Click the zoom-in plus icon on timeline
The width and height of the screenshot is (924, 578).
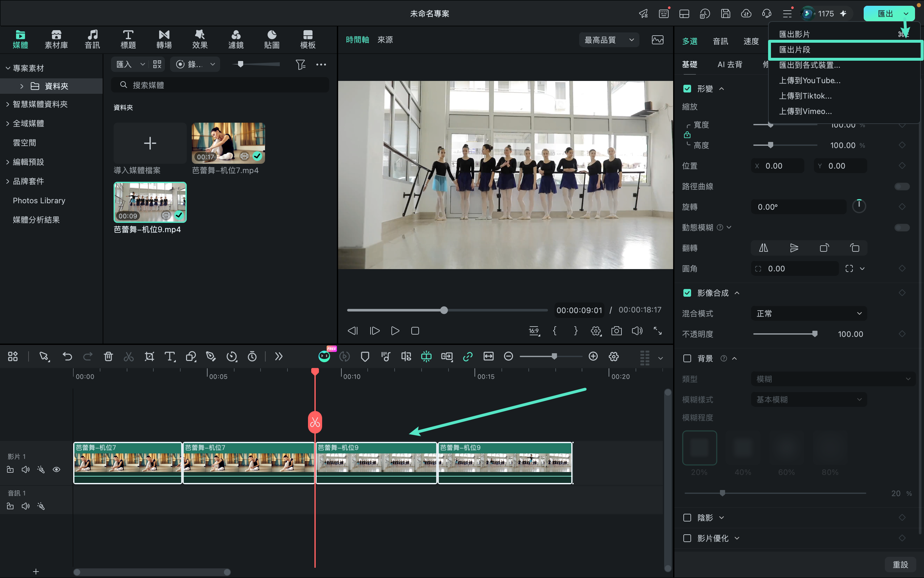(593, 356)
